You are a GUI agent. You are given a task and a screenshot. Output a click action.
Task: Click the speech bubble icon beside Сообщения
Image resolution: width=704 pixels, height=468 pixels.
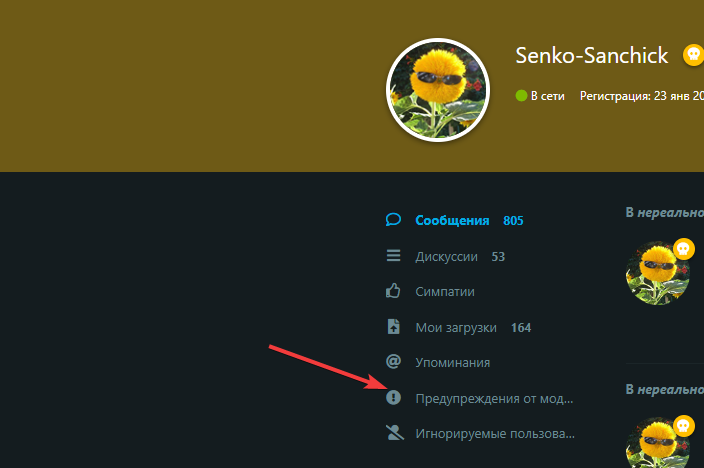click(393, 220)
